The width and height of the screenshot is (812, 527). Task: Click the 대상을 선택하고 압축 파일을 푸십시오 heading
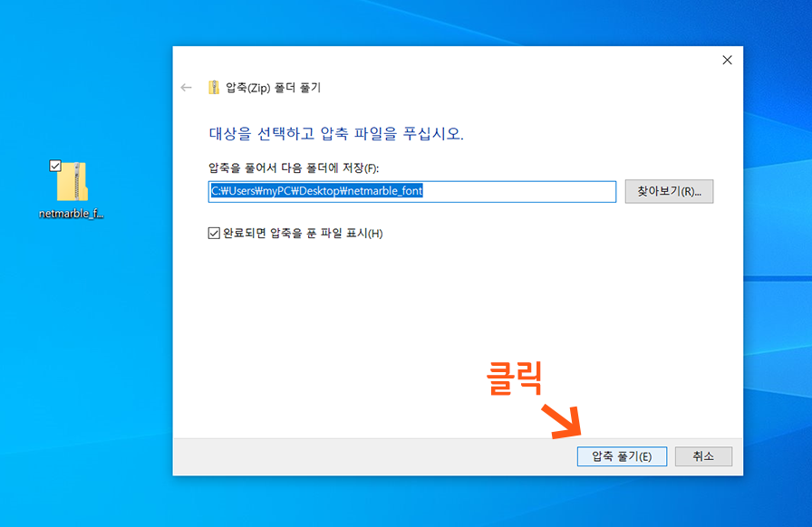point(336,134)
